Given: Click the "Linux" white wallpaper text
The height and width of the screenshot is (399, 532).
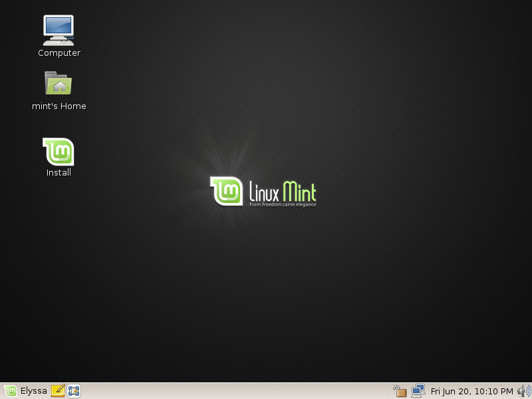Looking at the screenshot, I should tap(264, 192).
